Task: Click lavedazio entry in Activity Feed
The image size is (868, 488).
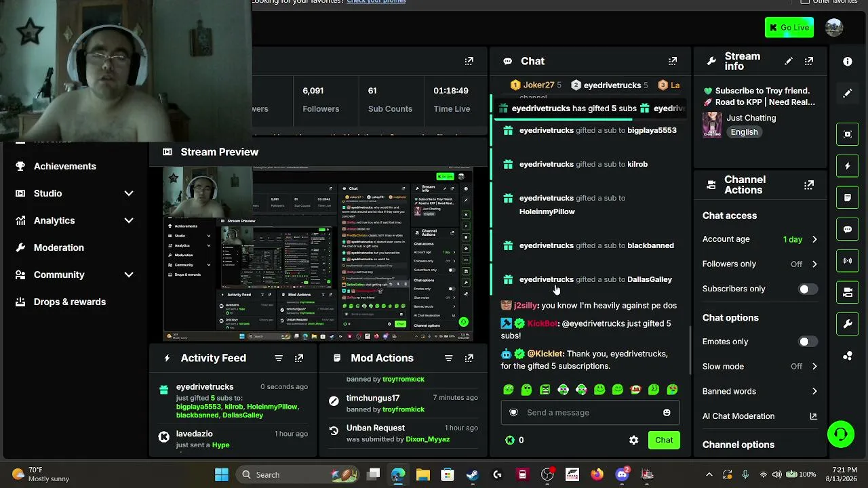Action: click(x=234, y=439)
